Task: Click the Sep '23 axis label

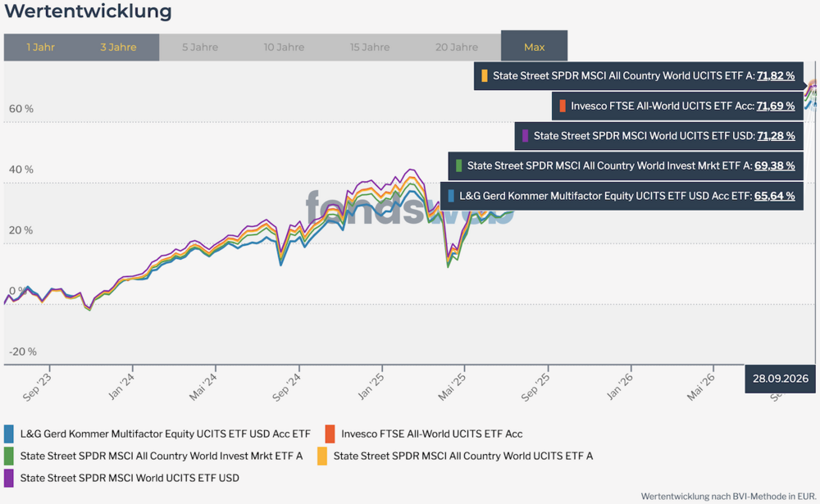Action: point(37,387)
